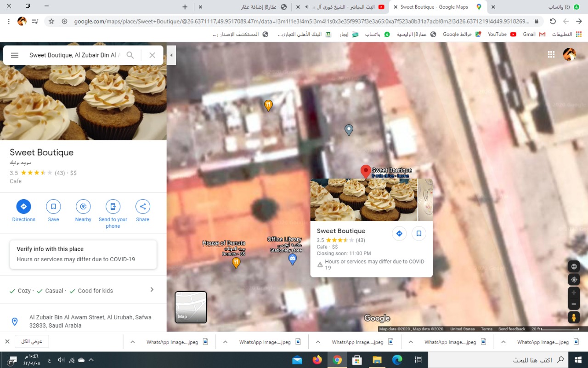Open the hamburger menu in Google Maps
This screenshot has width=588, height=368.
(15, 55)
